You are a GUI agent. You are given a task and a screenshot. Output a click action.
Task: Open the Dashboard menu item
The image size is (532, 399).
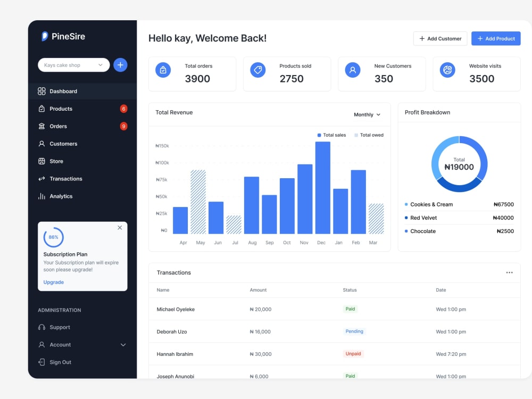(x=82, y=91)
